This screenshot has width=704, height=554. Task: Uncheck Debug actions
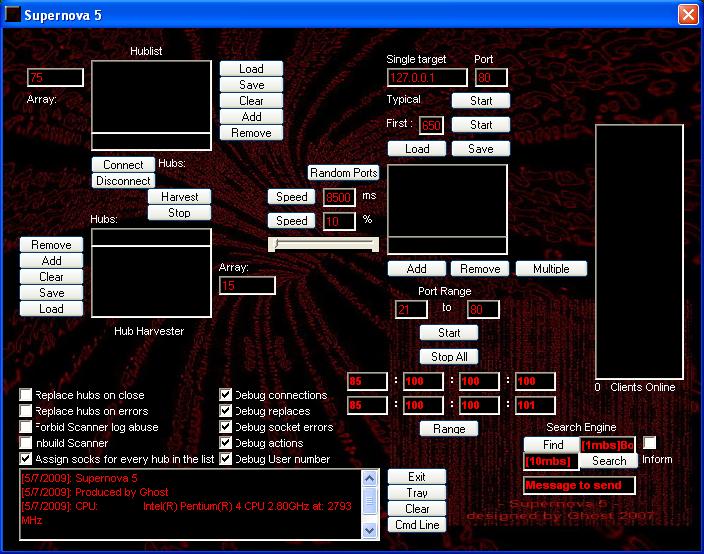(225, 443)
